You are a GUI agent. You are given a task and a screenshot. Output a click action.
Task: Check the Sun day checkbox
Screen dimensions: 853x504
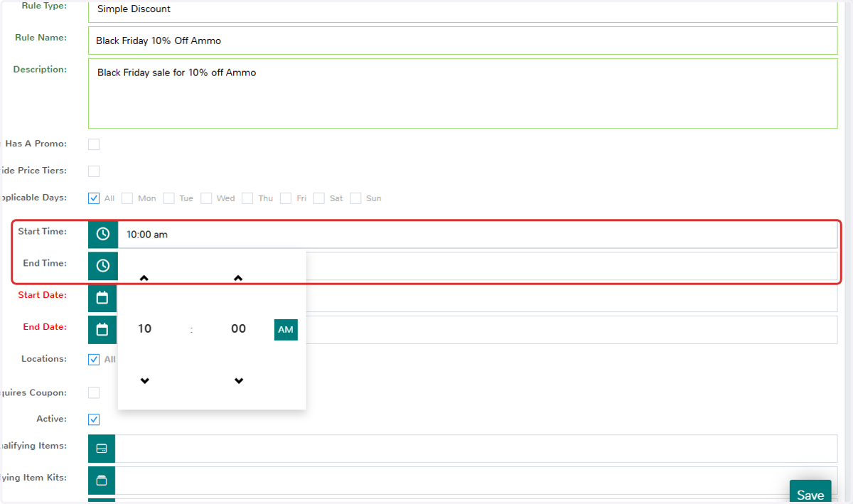pos(355,198)
